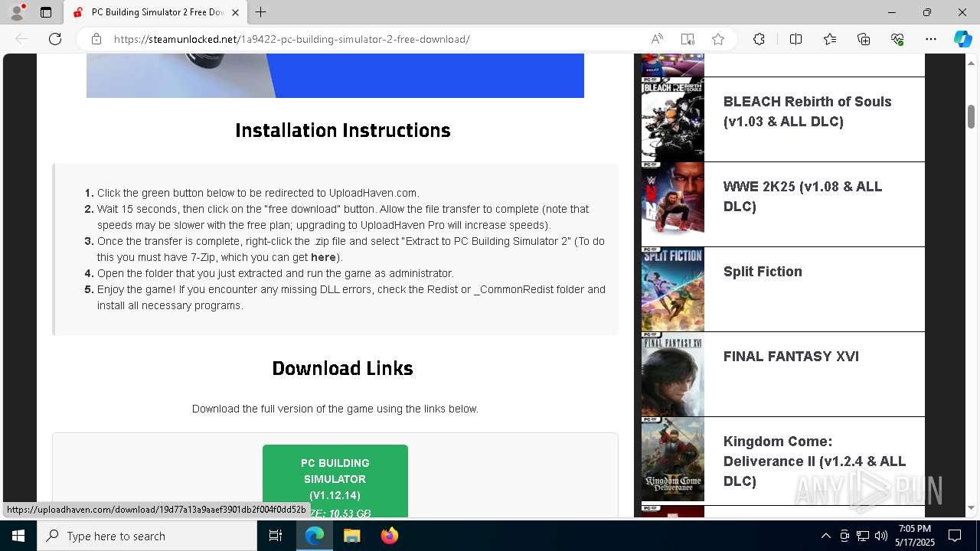View site information lock icon
Screen dimensions: 980x551
pos(96,39)
